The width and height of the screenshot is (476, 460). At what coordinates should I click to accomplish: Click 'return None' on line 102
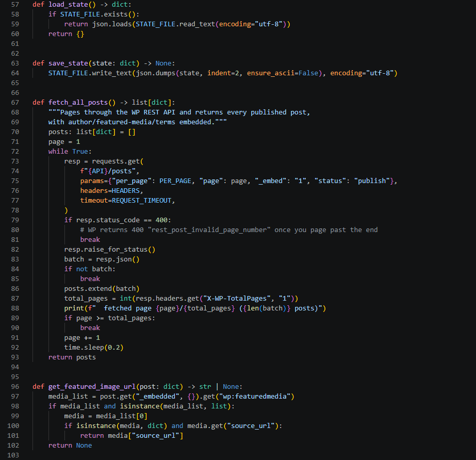70,445
